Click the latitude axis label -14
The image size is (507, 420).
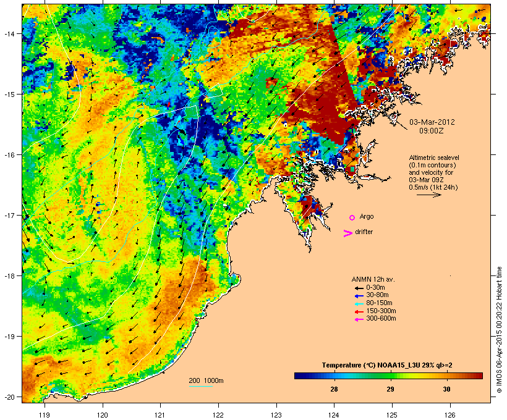click(x=9, y=33)
